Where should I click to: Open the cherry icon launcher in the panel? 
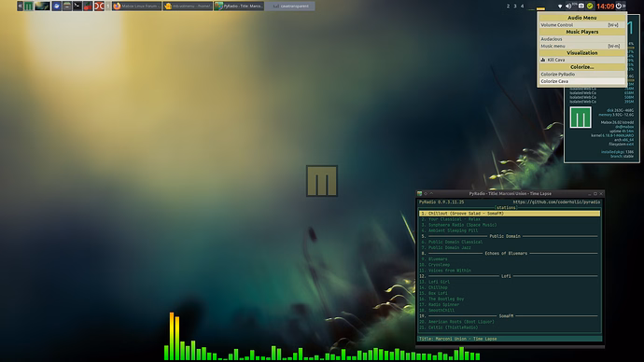click(x=88, y=7)
